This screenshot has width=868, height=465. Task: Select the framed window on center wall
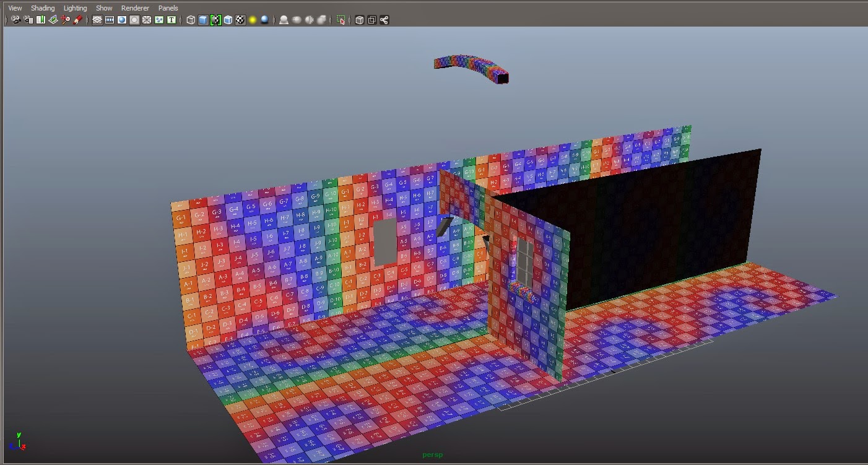tap(526, 263)
